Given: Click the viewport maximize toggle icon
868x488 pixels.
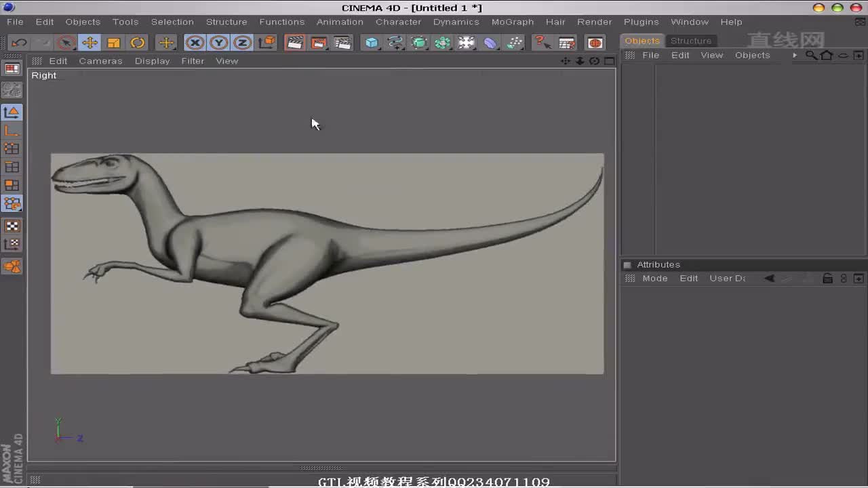Looking at the screenshot, I should tap(609, 61).
